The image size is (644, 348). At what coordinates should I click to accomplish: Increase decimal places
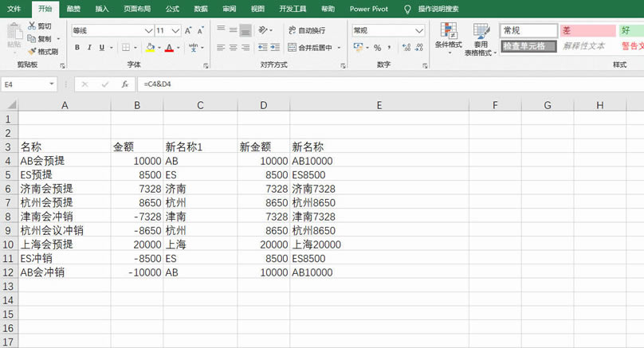pyautogui.click(x=406, y=48)
